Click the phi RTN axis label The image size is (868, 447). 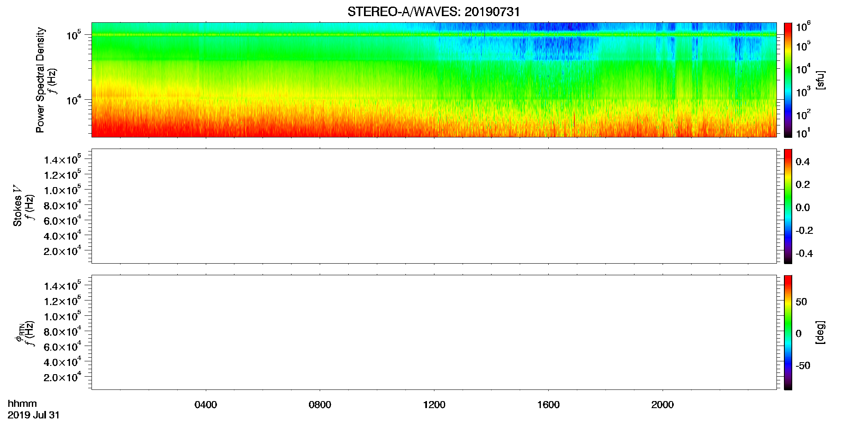click(x=19, y=332)
